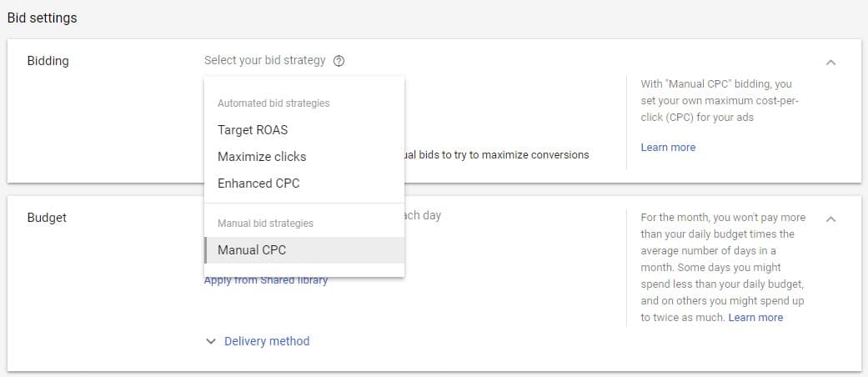Viewport: 868px width, 377px height.
Task: Click the Budget section title
Action: pyautogui.click(x=47, y=218)
